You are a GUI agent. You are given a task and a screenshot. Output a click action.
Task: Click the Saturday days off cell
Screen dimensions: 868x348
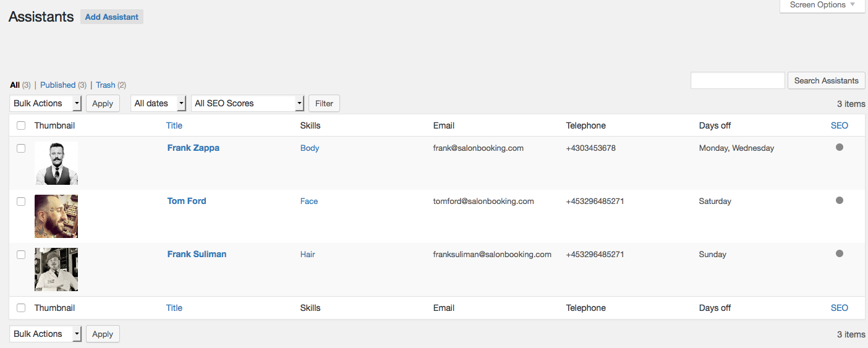click(x=715, y=202)
